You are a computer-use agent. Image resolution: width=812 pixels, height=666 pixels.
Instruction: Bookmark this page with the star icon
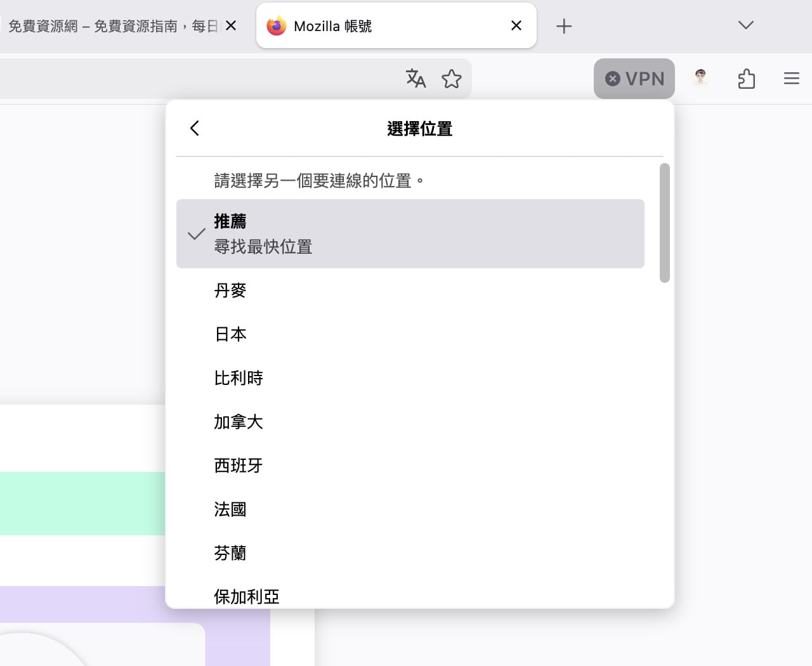452,79
